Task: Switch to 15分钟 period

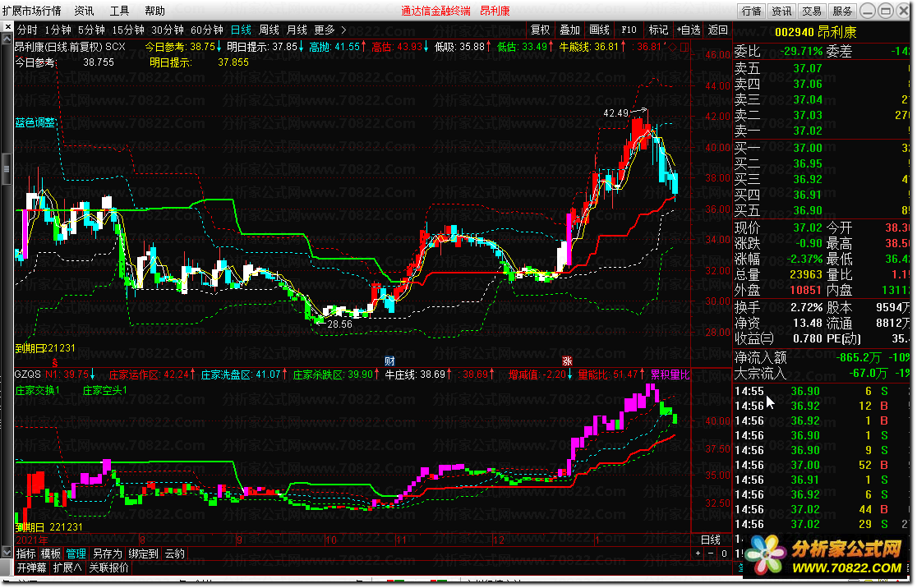Action: pyautogui.click(x=128, y=30)
